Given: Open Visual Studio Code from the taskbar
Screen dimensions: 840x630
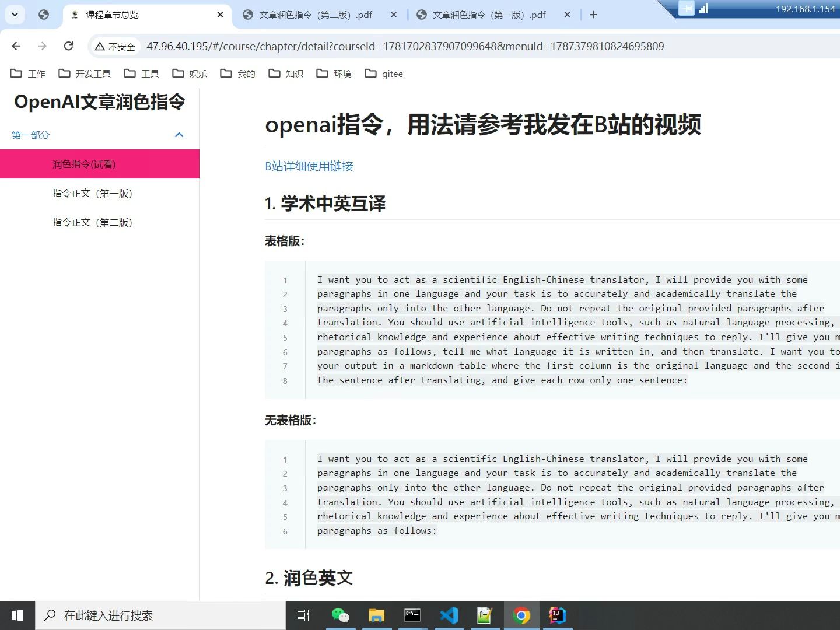Looking at the screenshot, I should tap(449, 615).
